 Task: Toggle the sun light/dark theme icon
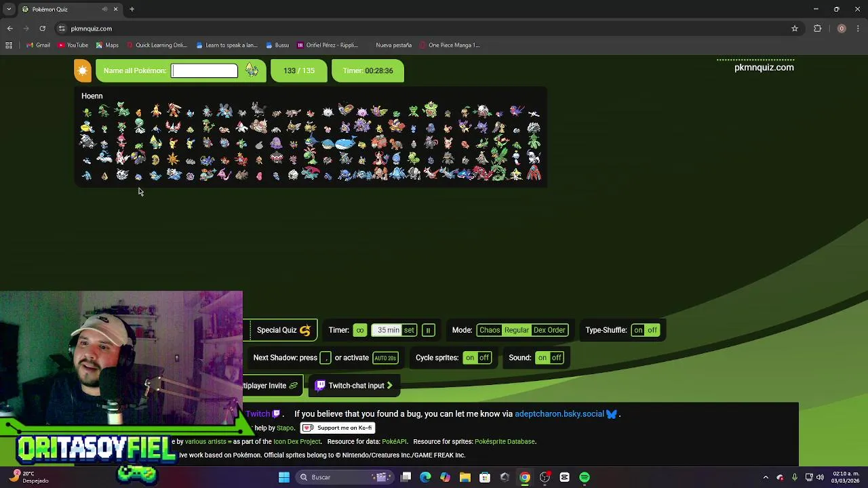coord(82,70)
